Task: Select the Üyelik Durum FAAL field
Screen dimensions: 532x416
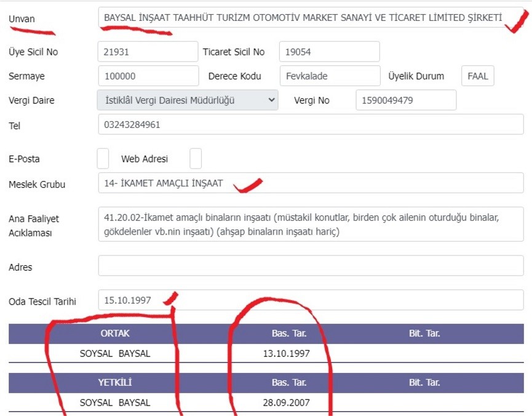Action: [478, 76]
